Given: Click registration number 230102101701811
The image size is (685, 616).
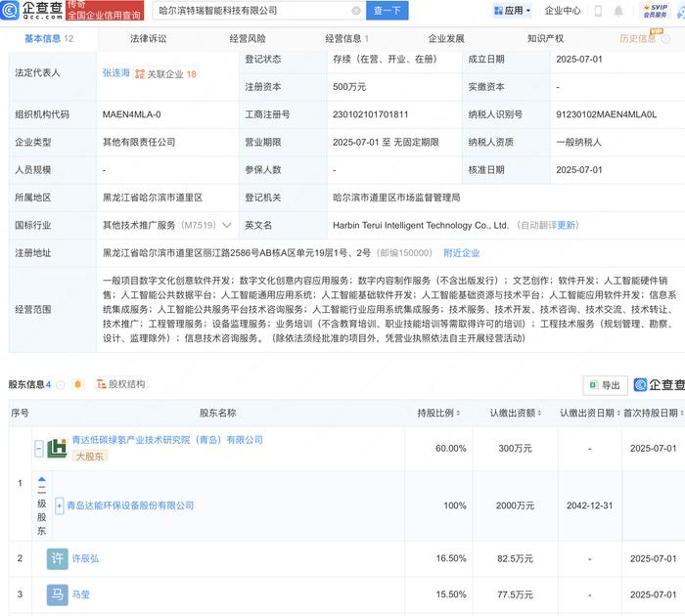Looking at the screenshot, I should click(x=371, y=114).
